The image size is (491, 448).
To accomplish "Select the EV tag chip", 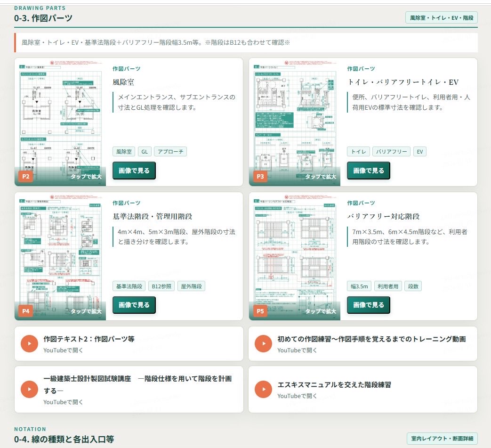I will click(419, 152).
